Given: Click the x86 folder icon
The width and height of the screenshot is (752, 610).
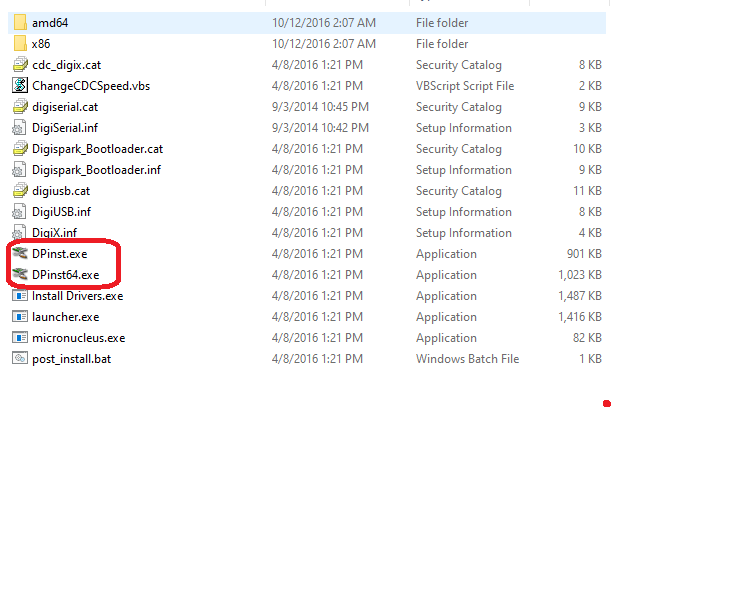Looking at the screenshot, I should [20, 44].
